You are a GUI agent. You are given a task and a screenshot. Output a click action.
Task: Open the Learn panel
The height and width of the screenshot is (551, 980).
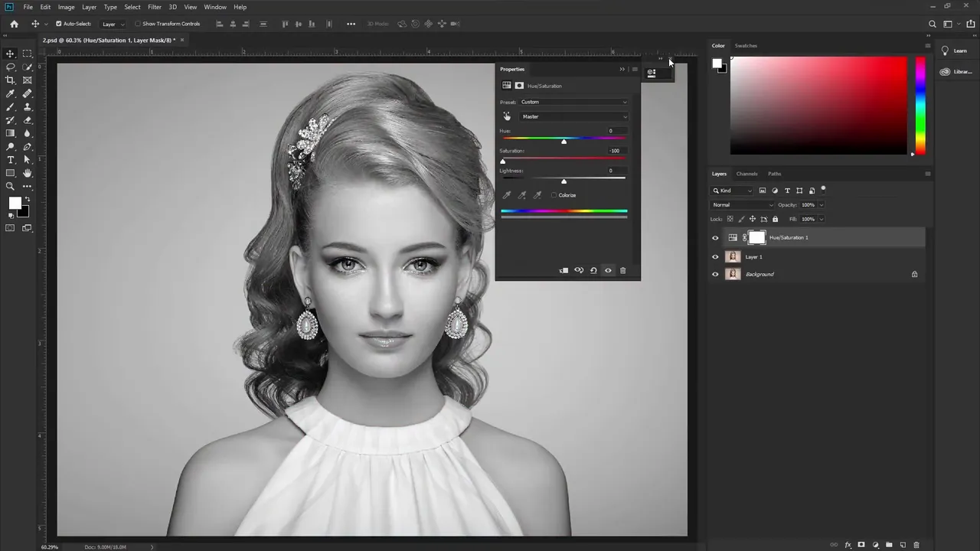click(x=954, y=51)
